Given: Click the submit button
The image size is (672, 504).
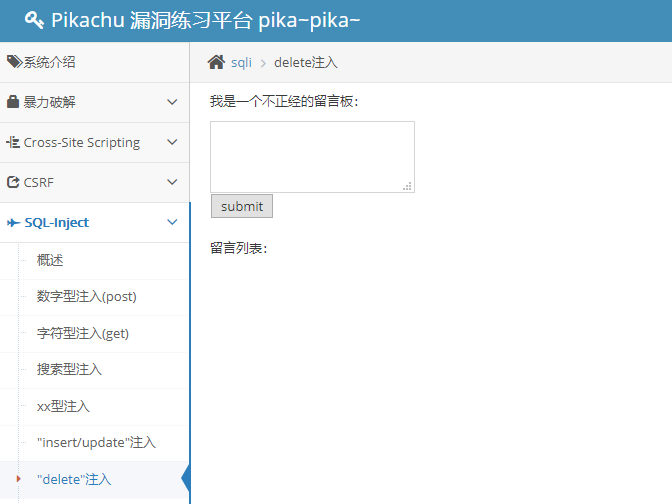Looking at the screenshot, I should pyautogui.click(x=242, y=206).
